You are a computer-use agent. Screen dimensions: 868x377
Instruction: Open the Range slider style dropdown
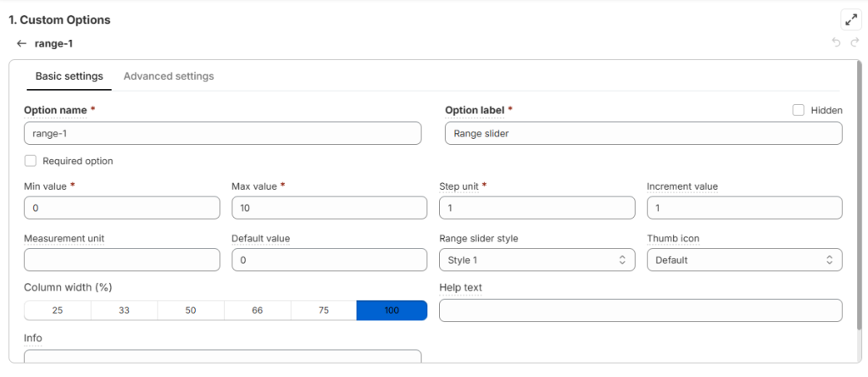pos(537,260)
